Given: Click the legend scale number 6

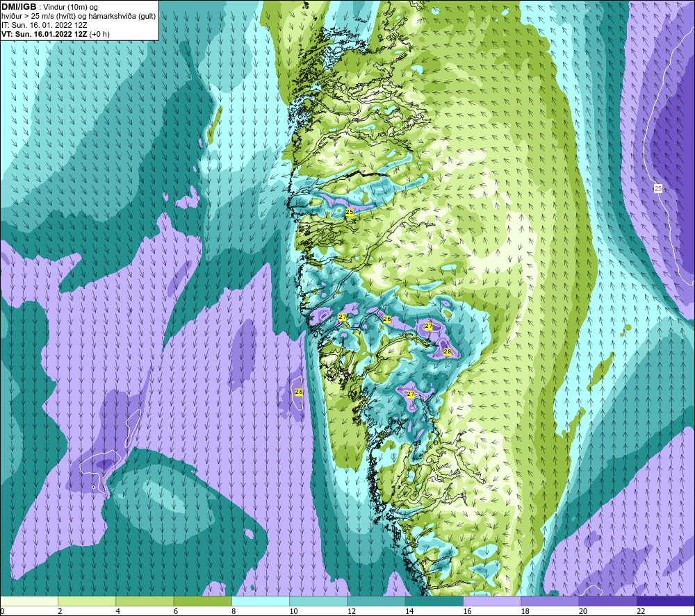Looking at the screenshot, I should tap(176, 611).
